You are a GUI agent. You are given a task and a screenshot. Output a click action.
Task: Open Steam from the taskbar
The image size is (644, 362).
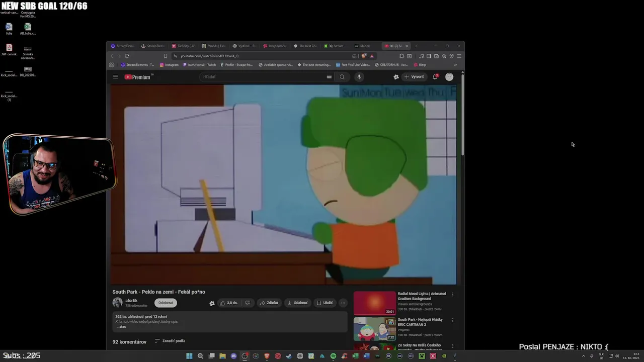tap(289, 356)
